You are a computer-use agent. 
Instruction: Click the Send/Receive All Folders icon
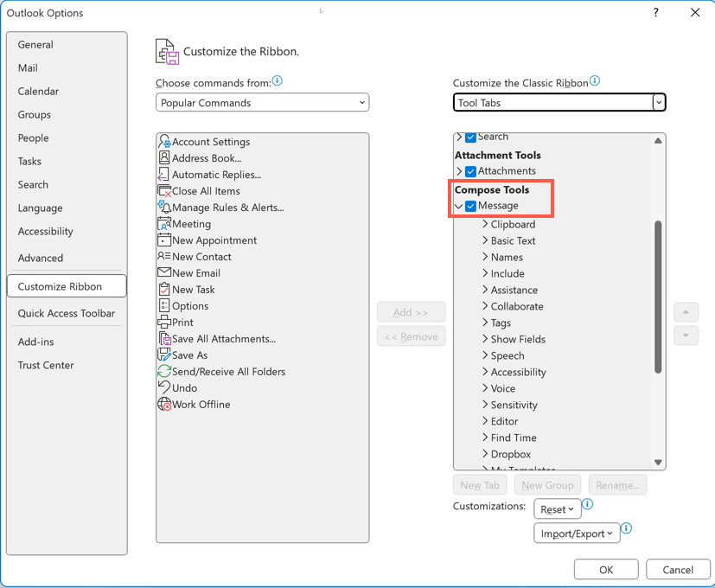click(x=164, y=371)
